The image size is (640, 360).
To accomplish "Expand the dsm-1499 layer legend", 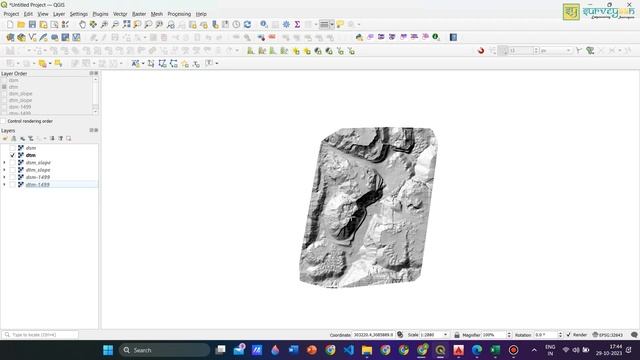I will 4,177.
